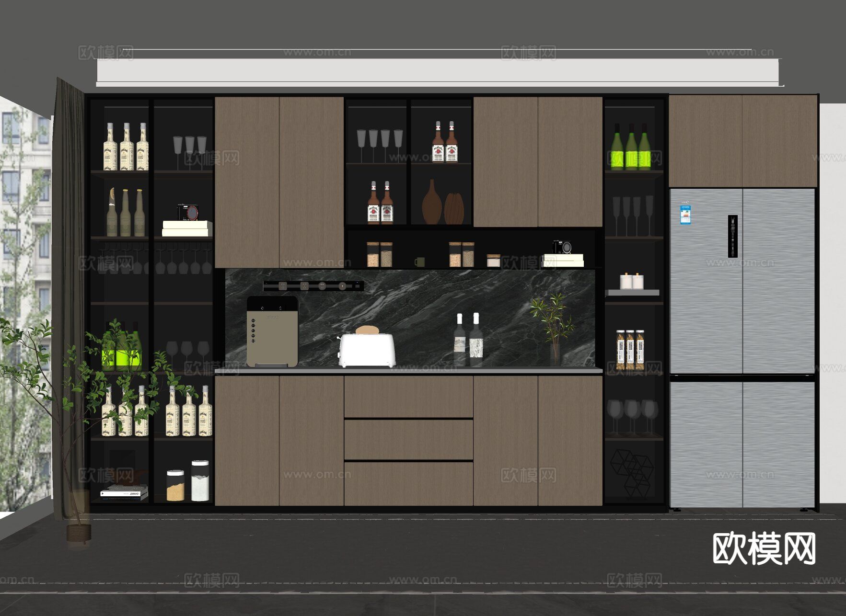Screen dimensions: 846x616
Task: Select the top drawer of the center base cabinet
Action: [408, 397]
